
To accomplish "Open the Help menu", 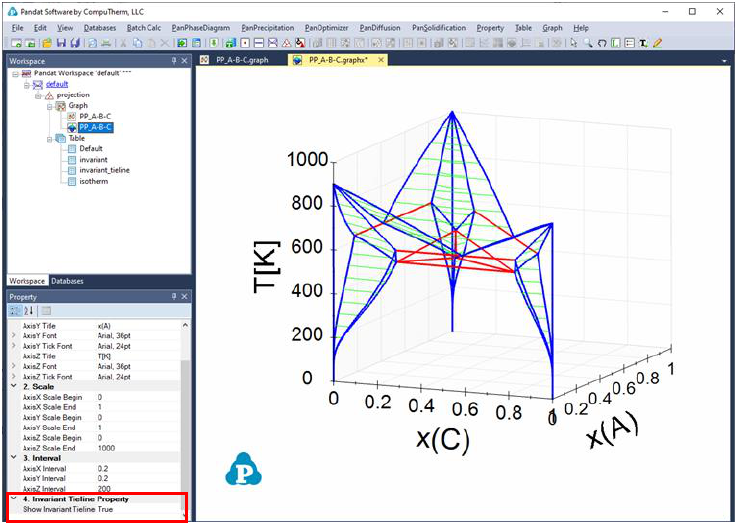I will coord(581,28).
